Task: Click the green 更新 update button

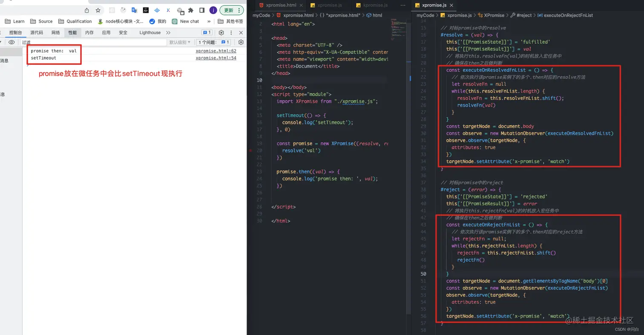Action: (x=232, y=10)
